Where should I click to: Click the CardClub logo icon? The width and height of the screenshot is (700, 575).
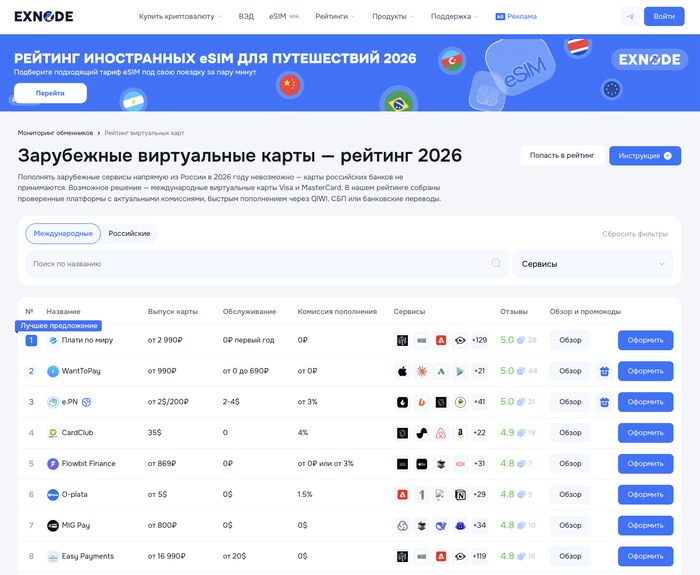click(x=53, y=433)
